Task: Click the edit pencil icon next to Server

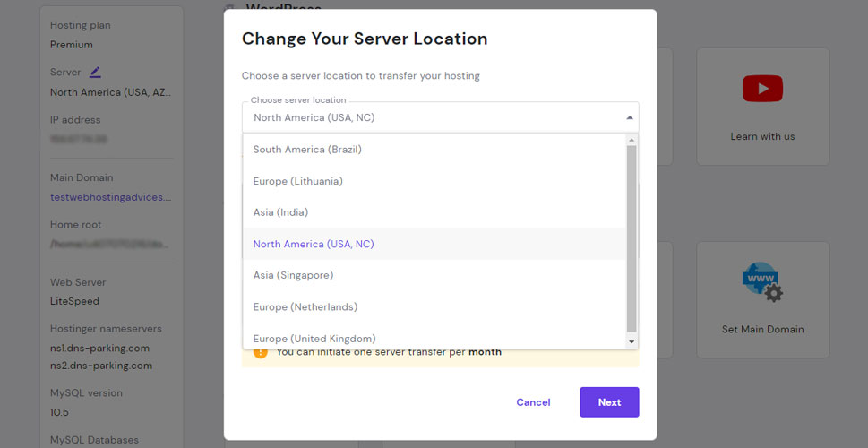Action: [x=95, y=72]
